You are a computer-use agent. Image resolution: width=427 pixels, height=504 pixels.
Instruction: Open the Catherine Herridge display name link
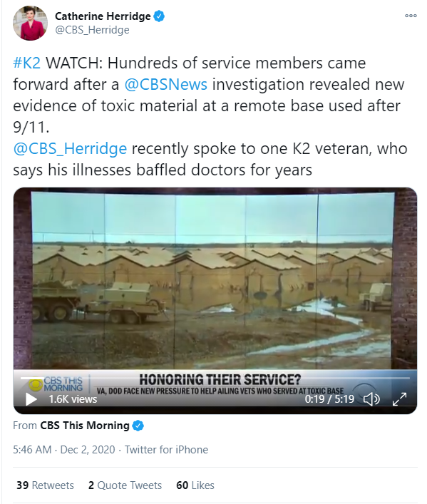103,16
